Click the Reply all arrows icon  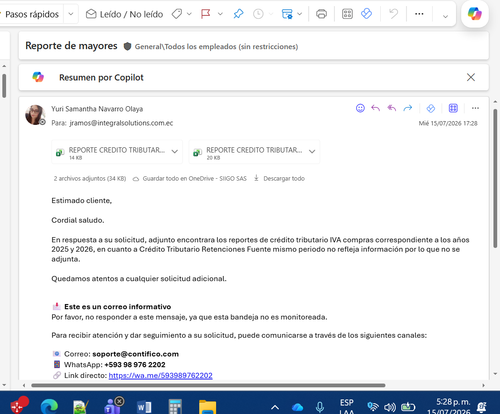(x=392, y=108)
